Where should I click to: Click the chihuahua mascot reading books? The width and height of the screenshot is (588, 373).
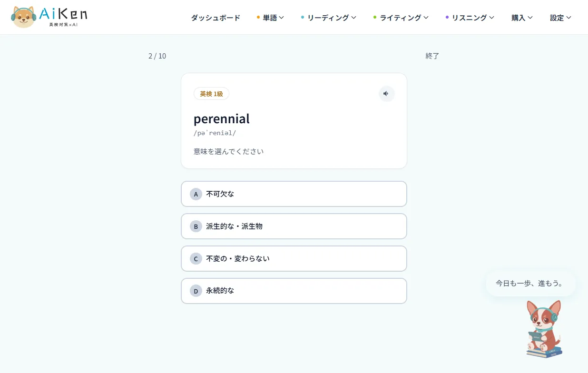[x=544, y=329]
